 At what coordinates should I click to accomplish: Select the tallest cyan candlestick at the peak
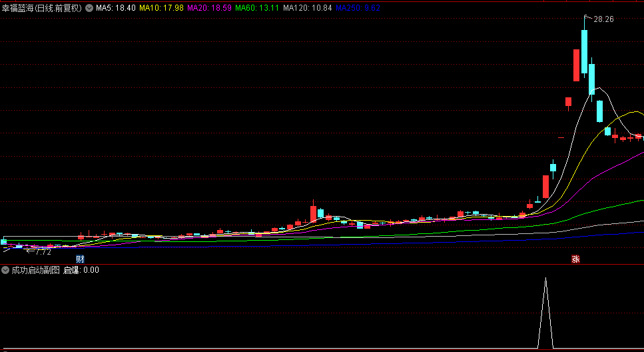[x=584, y=51]
